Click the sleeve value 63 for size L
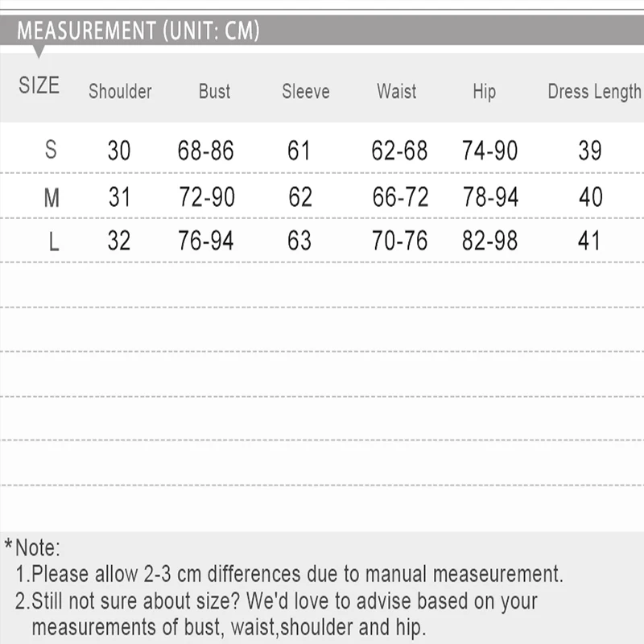The width and height of the screenshot is (644, 644). click(x=299, y=241)
